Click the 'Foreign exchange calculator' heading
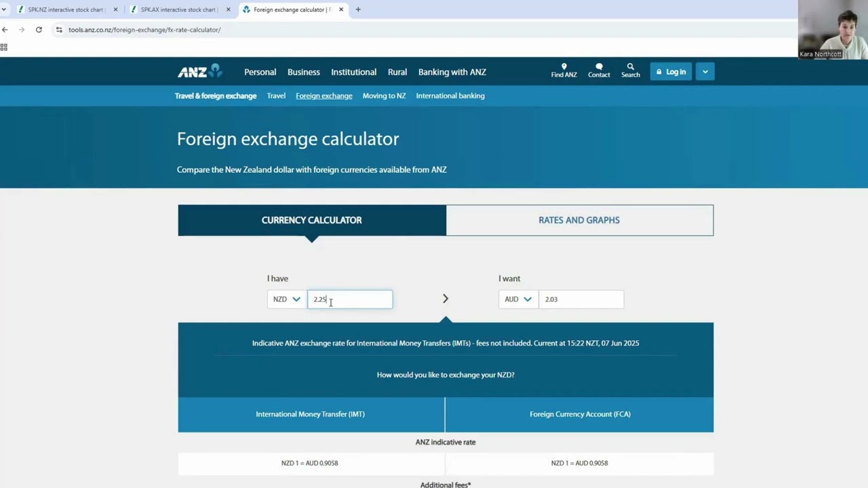 (288, 139)
